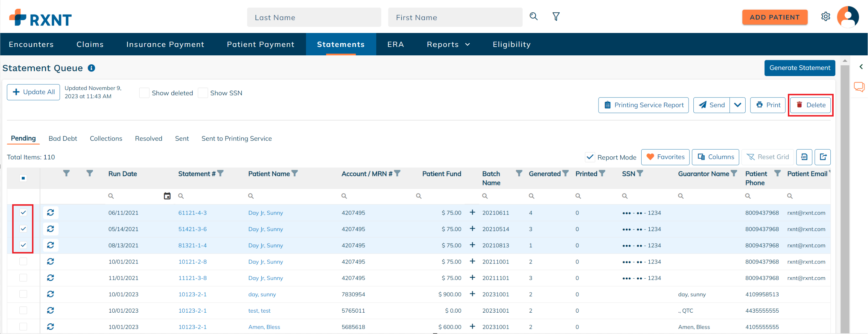Open the settings gear icon
The image size is (868, 334).
[825, 17]
